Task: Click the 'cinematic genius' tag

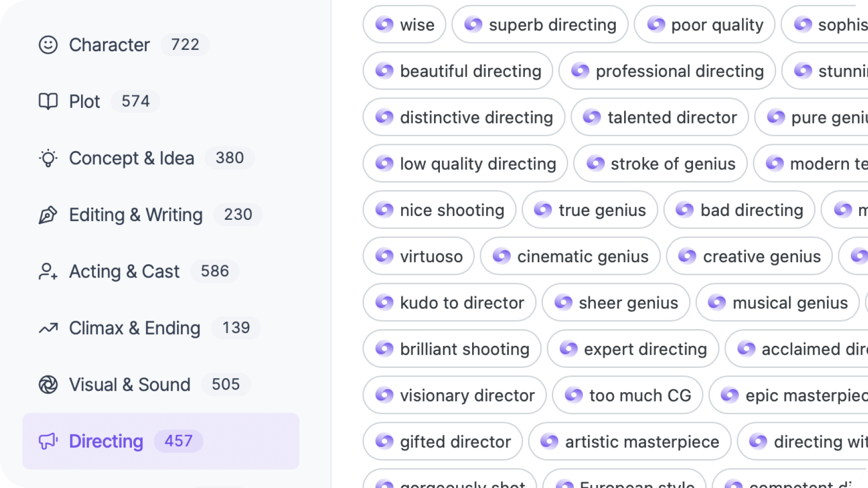Action: 570,256
